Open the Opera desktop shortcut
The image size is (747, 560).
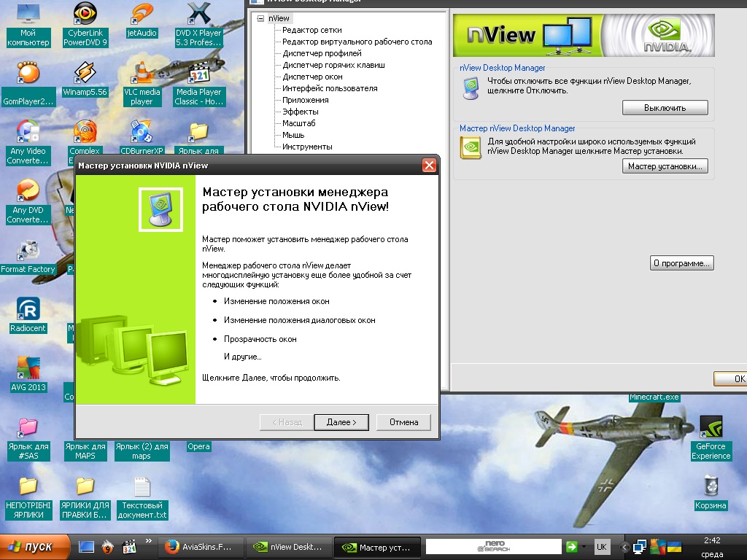click(x=198, y=447)
